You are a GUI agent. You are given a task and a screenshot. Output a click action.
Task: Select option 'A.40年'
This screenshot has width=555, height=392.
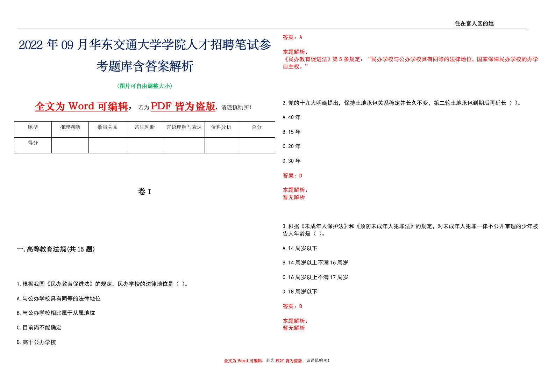point(292,117)
